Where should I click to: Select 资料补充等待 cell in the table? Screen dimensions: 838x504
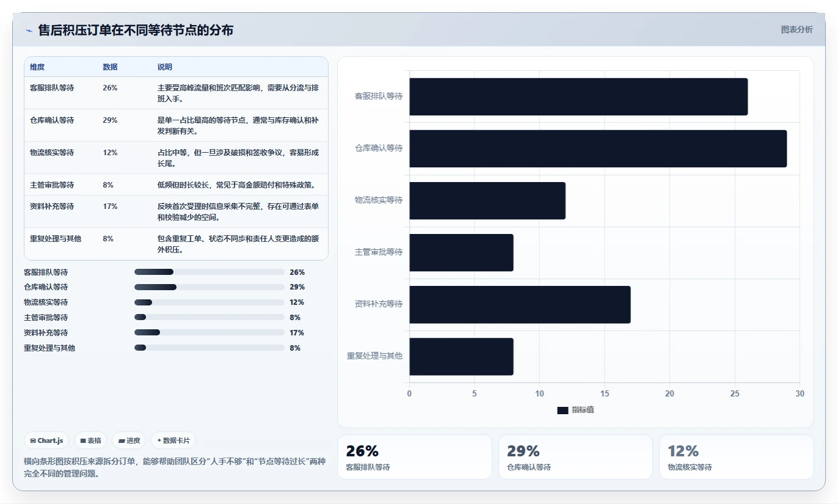tap(52, 206)
